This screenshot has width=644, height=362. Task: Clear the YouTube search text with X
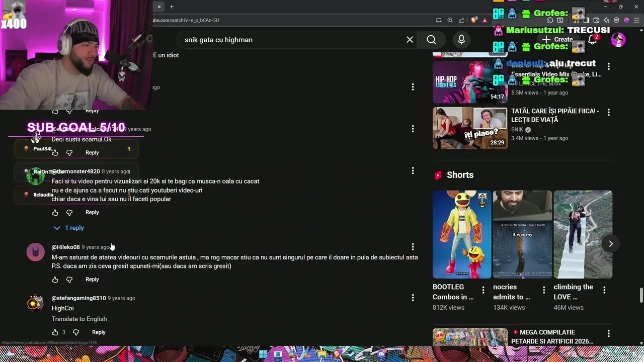point(410,40)
